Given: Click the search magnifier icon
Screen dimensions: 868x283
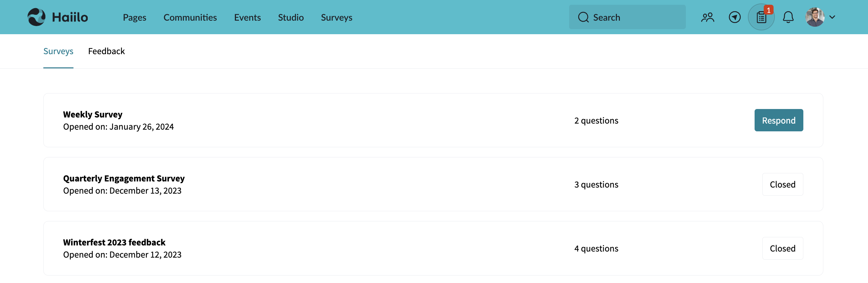Looking at the screenshot, I should [x=583, y=17].
